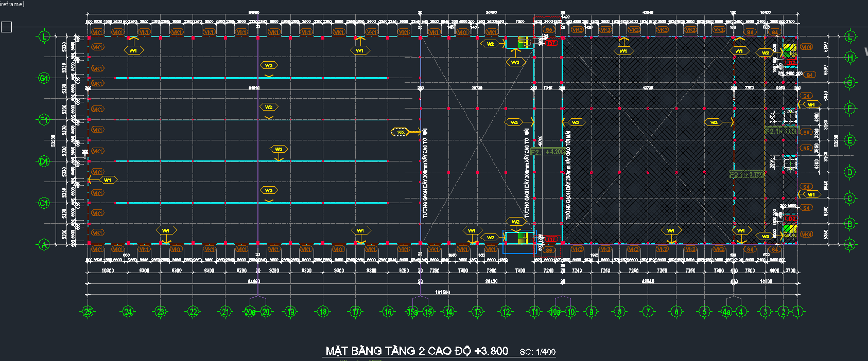Click the D1 grid axis bubble

point(44,161)
